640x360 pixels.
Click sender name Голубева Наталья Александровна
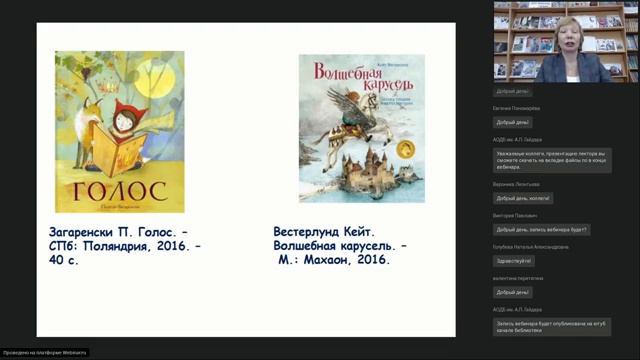coord(530,247)
